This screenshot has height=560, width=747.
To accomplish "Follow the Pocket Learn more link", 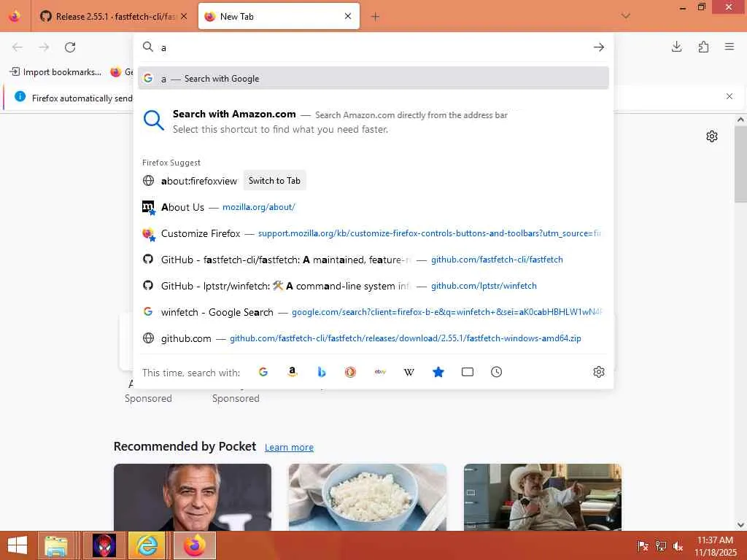I will [289, 447].
